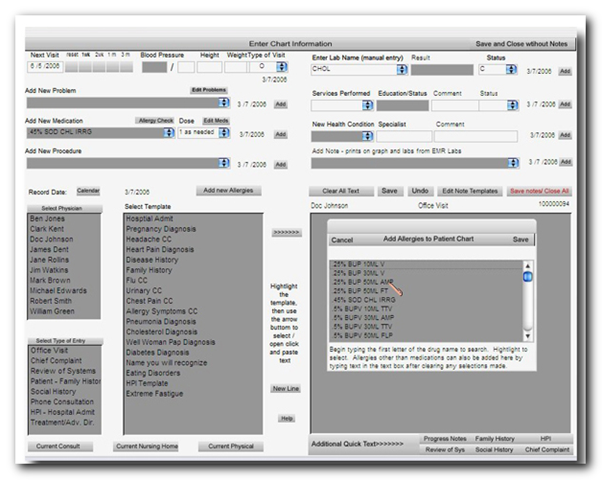Screen dimensions: 602x480
Task: Select 45% SOD CHL IRRG allergy entry
Action: 364,299
